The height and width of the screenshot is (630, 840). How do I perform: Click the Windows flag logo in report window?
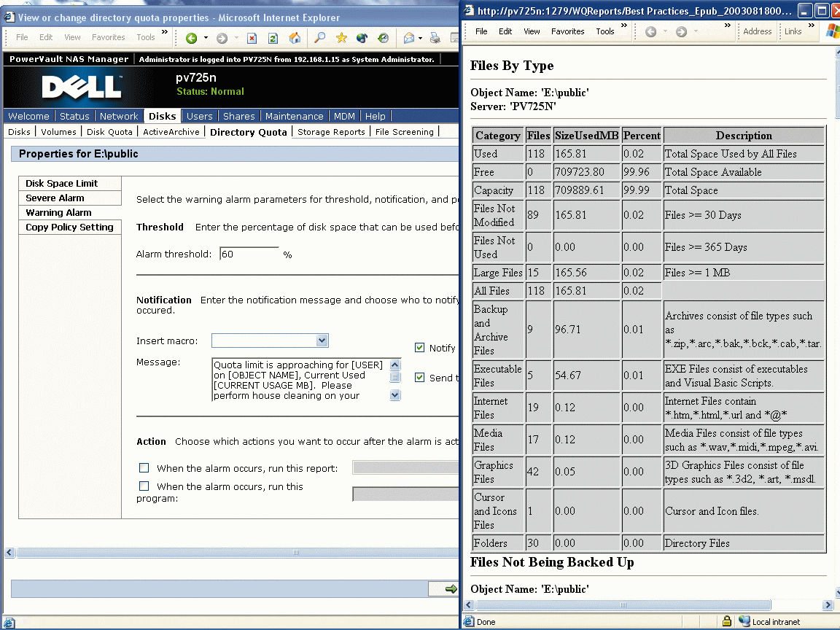833,31
